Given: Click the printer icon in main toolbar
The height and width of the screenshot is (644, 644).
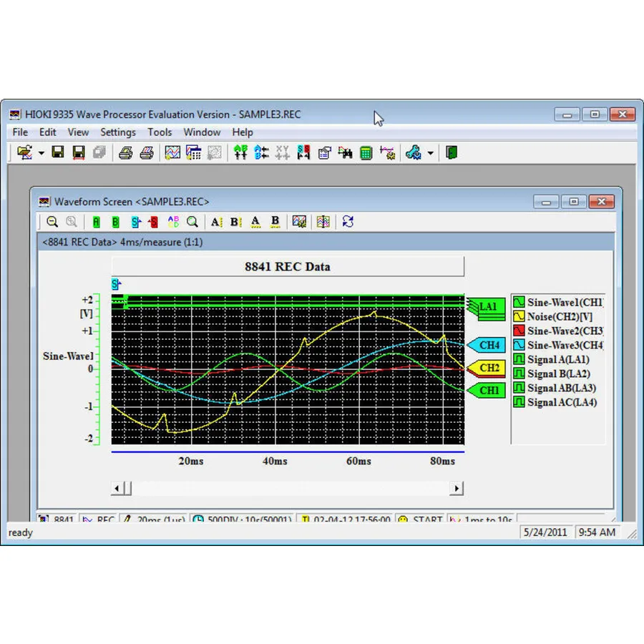Looking at the screenshot, I should click(126, 152).
